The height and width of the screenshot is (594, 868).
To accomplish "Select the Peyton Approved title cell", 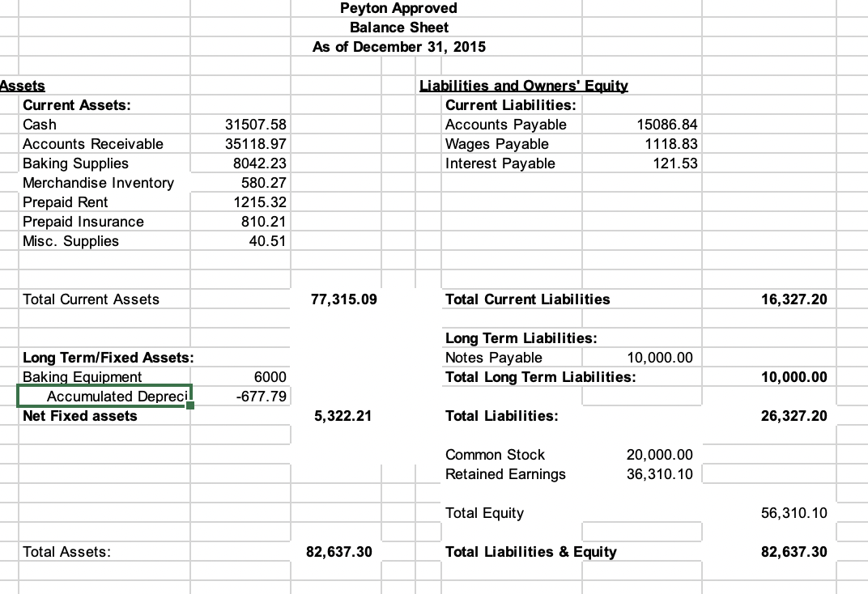I will tap(398, 8).
